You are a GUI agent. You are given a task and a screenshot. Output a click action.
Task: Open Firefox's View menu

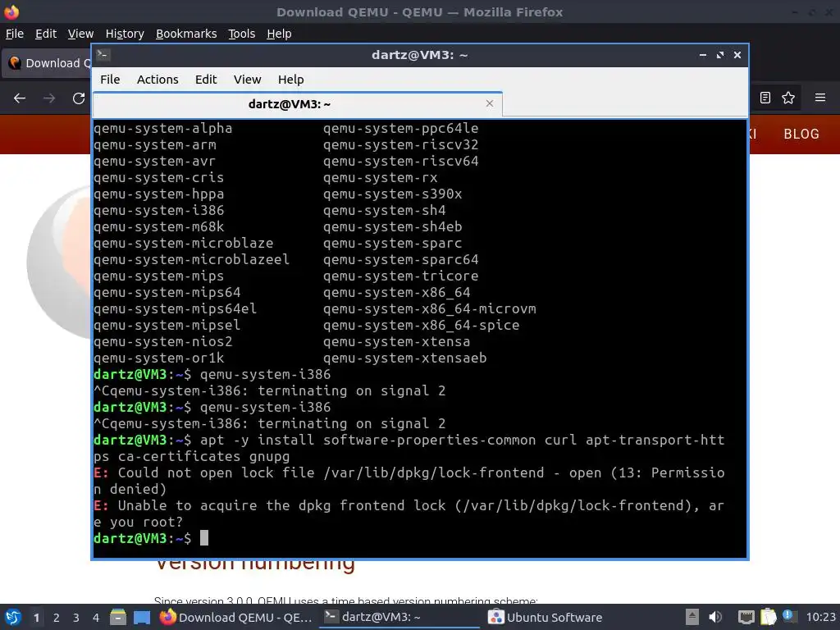click(x=80, y=34)
